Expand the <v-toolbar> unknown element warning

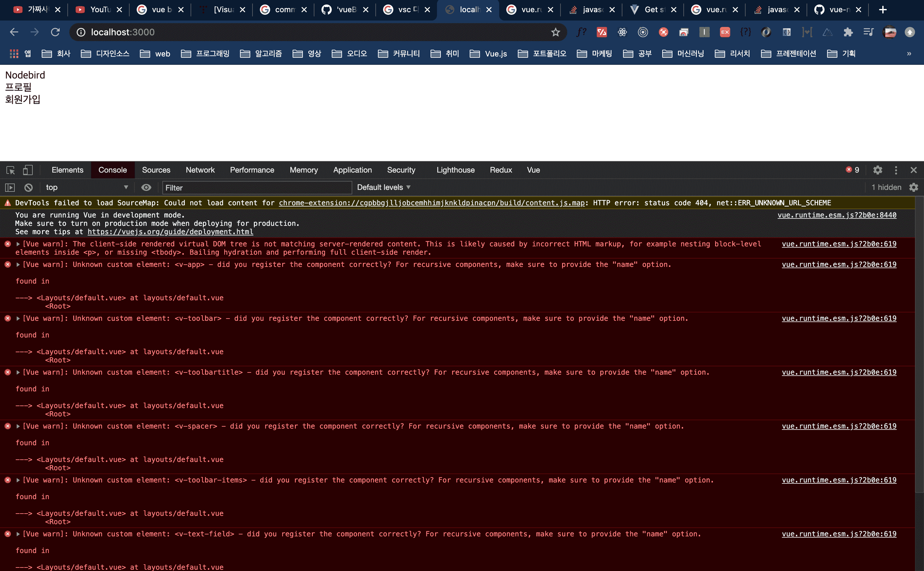tap(18, 318)
